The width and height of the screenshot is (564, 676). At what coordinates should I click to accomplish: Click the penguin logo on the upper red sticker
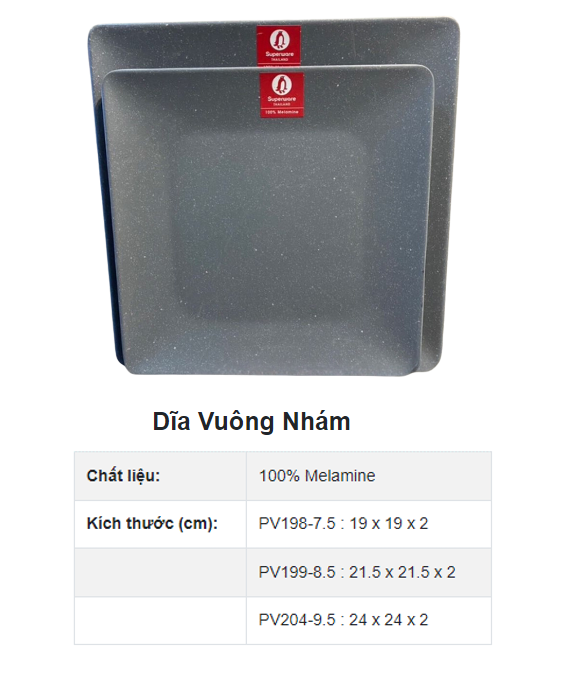coord(279,40)
